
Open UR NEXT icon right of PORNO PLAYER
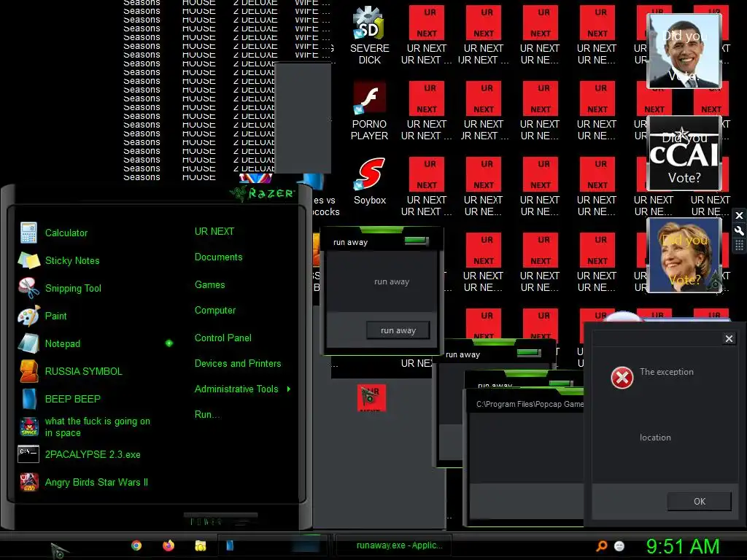tap(426, 111)
